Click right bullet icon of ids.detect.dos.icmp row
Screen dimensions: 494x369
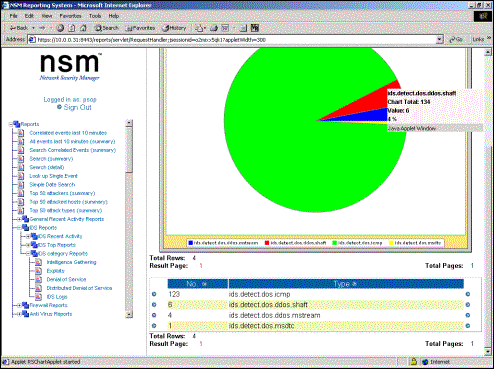click(x=468, y=294)
